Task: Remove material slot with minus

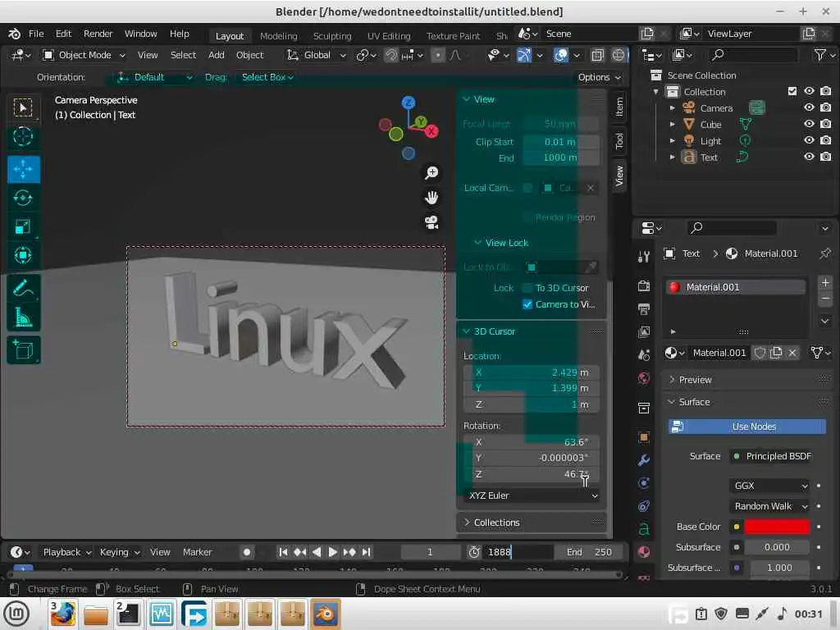Action: coord(825,299)
